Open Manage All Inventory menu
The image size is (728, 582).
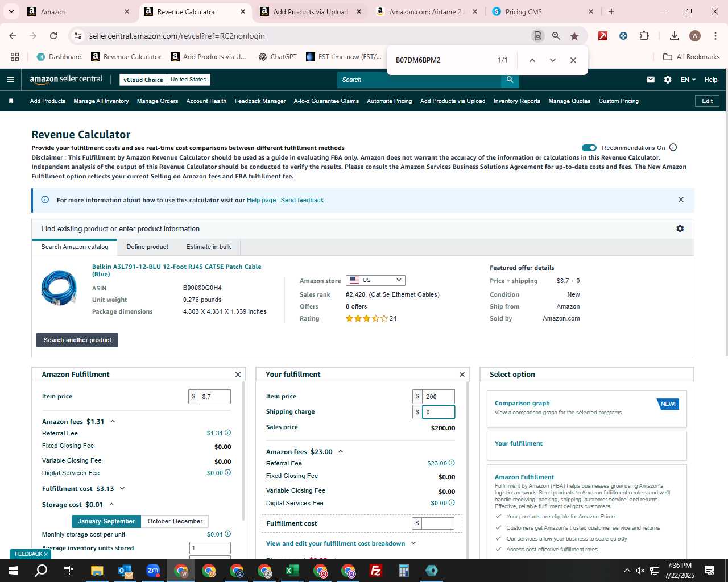point(101,101)
